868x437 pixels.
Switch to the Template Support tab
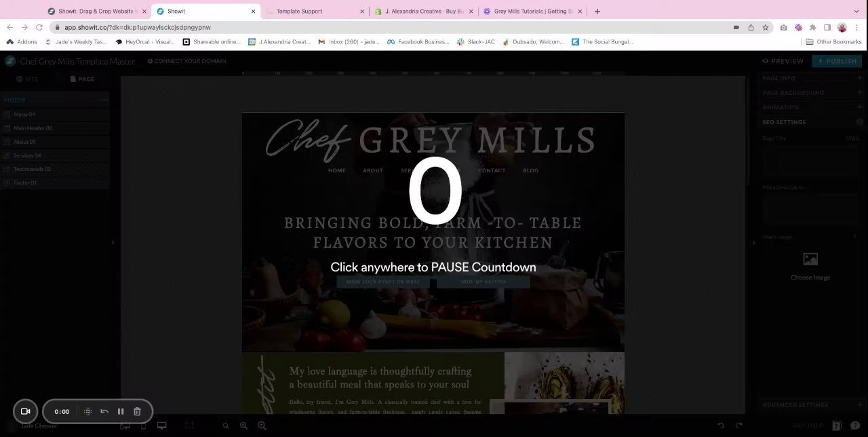(x=313, y=12)
